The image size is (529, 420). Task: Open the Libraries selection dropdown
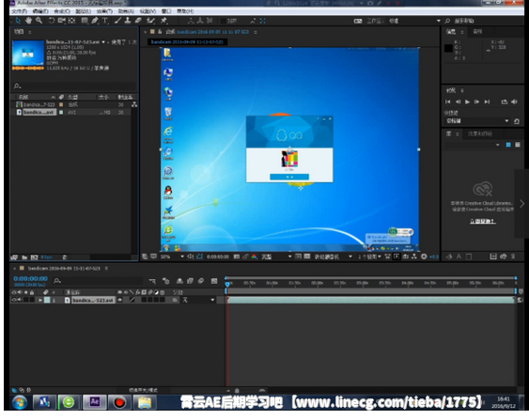473,145
